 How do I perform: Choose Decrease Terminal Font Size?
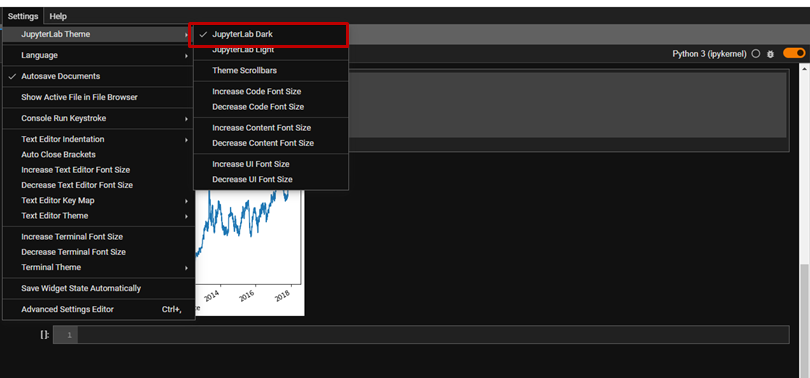99,252
